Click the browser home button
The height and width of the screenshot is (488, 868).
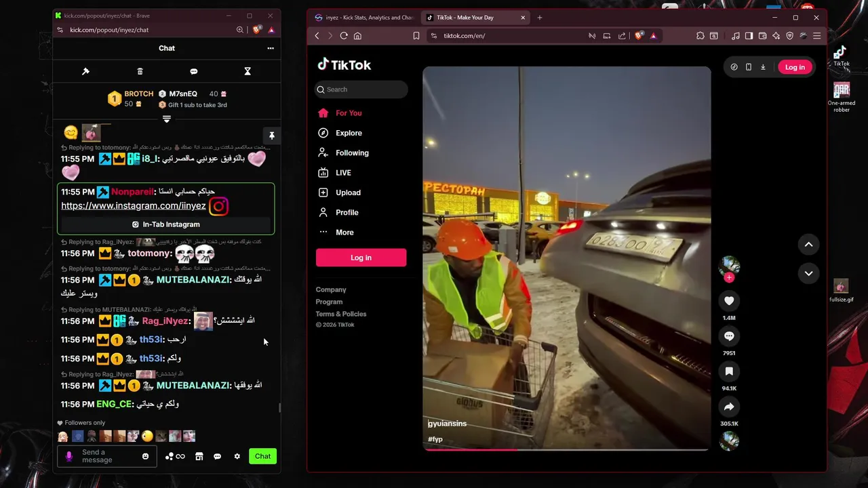pyautogui.click(x=357, y=36)
